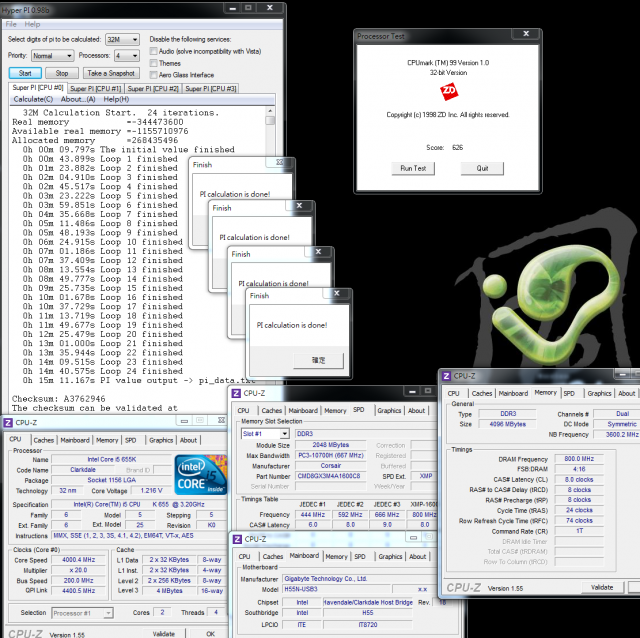Click the Score 626 value
Image resolution: width=640 pixels, height=638 pixels.
[x=457, y=147]
